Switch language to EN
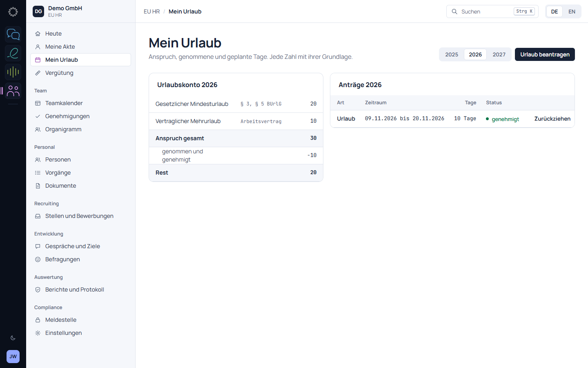The height and width of the screenshot is (368, 588). pos(572,11)
